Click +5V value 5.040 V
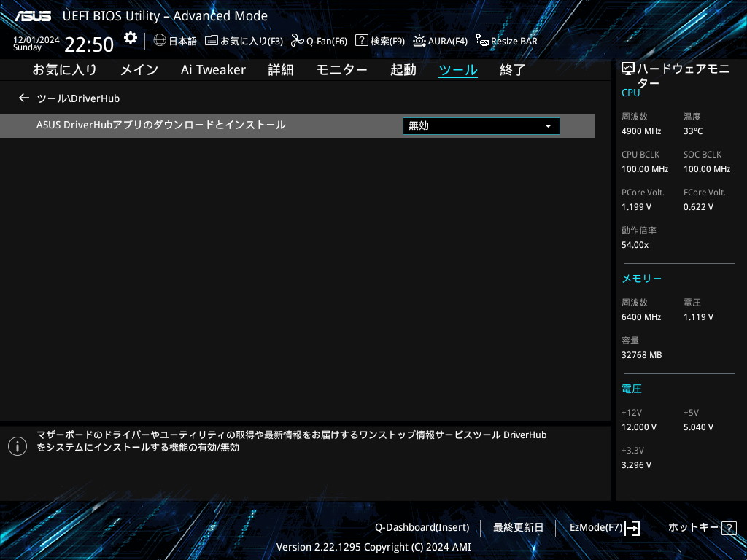This screenshot has height=560, width=747. click(x=698, y=427)
